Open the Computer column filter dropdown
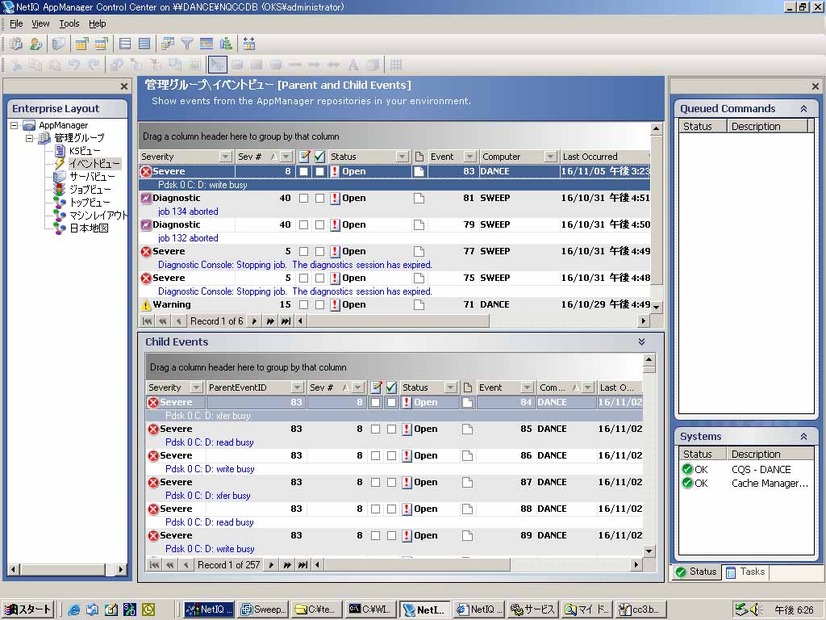Screen dimensions: 826x620 (550, 156)
